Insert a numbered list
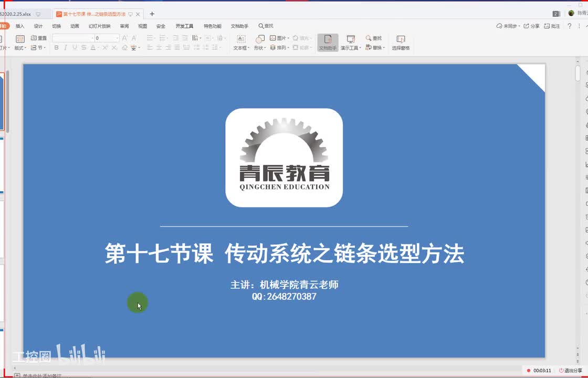This screenshot has height=378, width=588. 163,38
